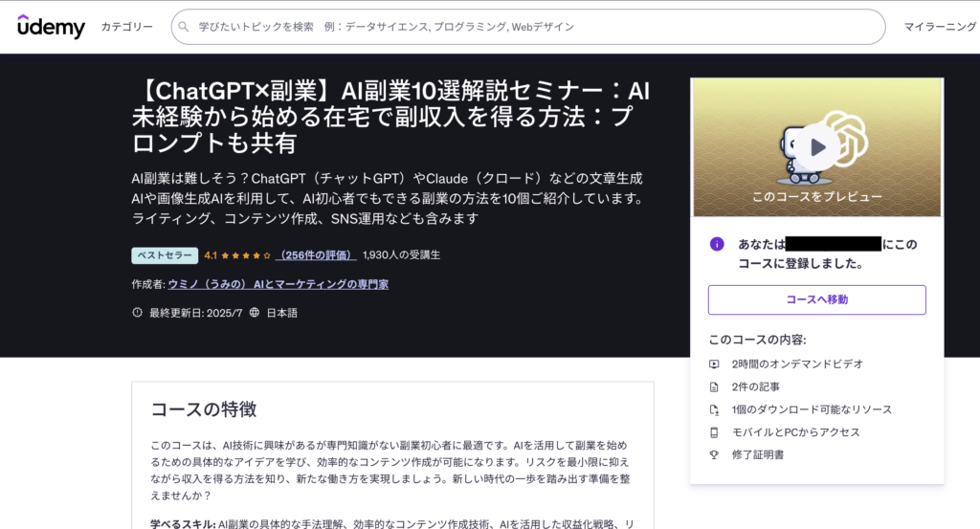Open マイラーニング in the header
The width and height of the screenshot is (980, 529).
pos(941,27)
